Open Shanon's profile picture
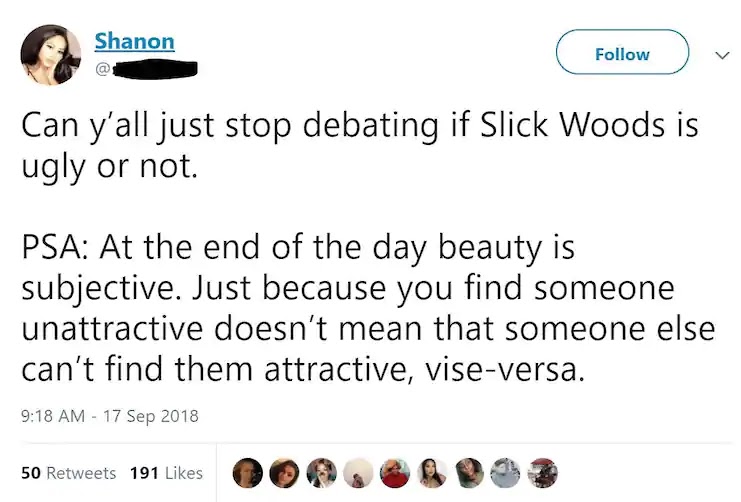Image resolution: width=741 pixels, height=502 pixels. 51,54
